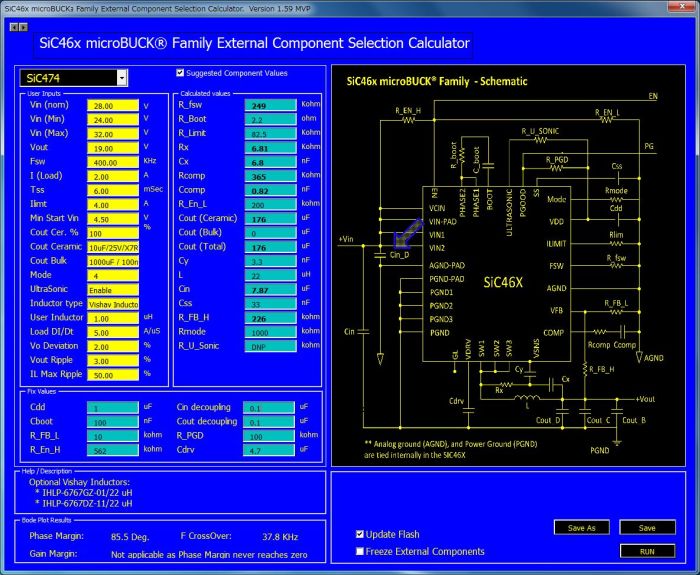The image size is (700, 575).
Task: Click the Ccomp value 0.82
Action: [x=271, y=191]
